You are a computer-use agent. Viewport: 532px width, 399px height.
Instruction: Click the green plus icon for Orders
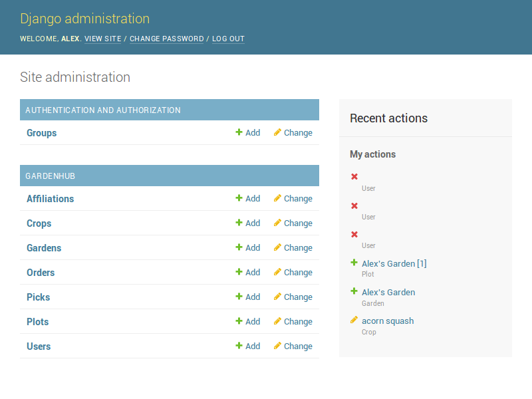[239, 272]
